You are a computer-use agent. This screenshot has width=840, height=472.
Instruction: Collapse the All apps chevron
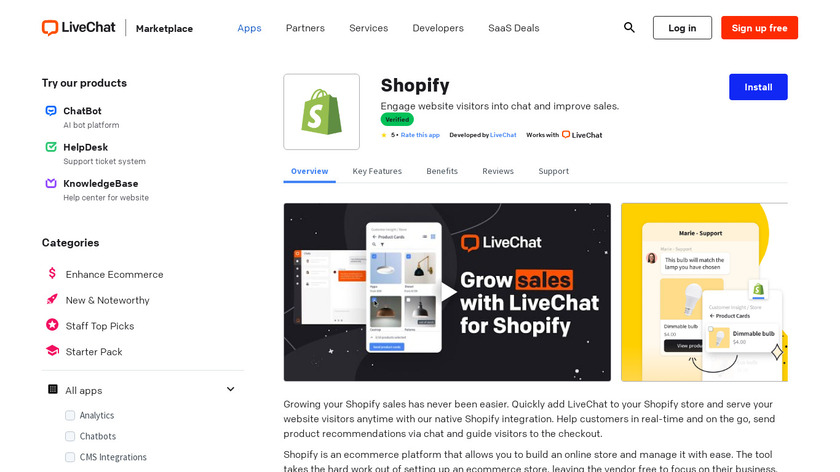[230, 389]
